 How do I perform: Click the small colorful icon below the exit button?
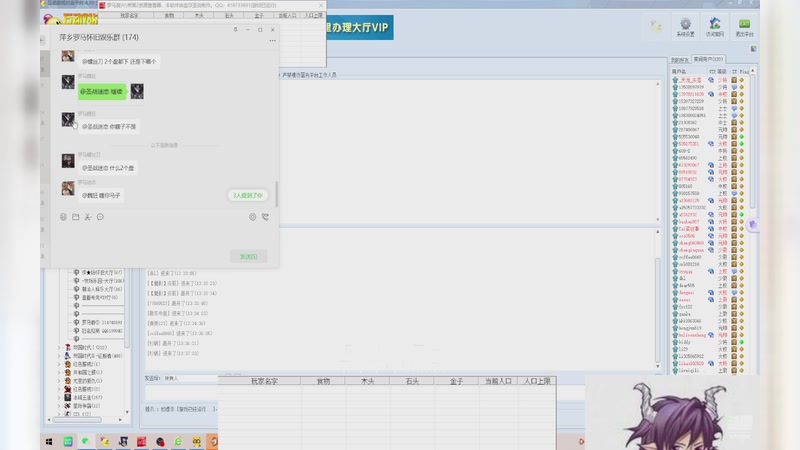tap(753, 48)
